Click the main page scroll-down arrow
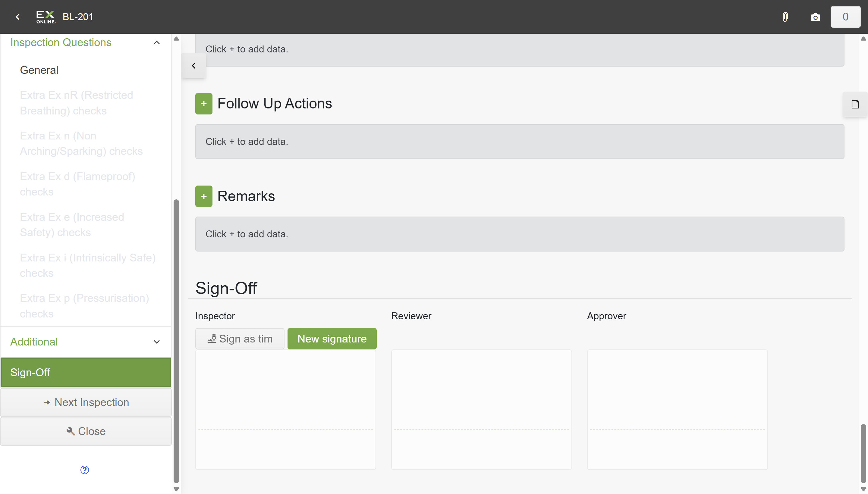This screenshot has height=494, width=868. [863, 489]
